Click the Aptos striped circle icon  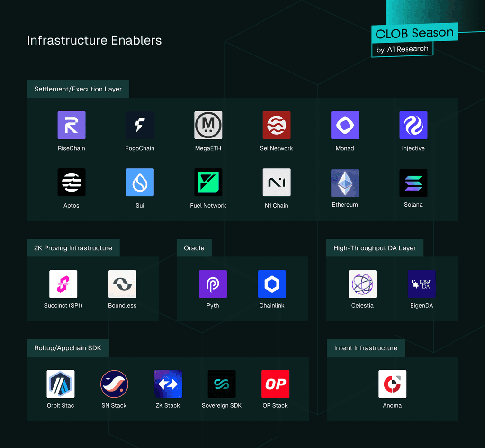[72, 183]
